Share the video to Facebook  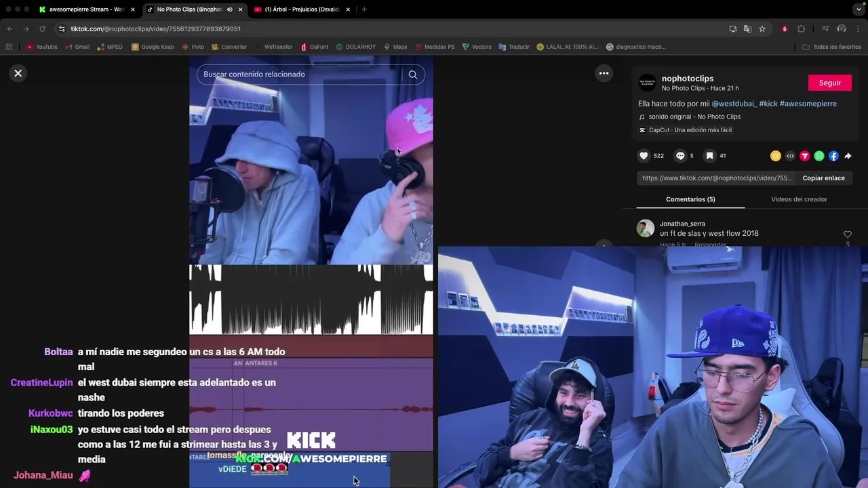coord(833,156)
